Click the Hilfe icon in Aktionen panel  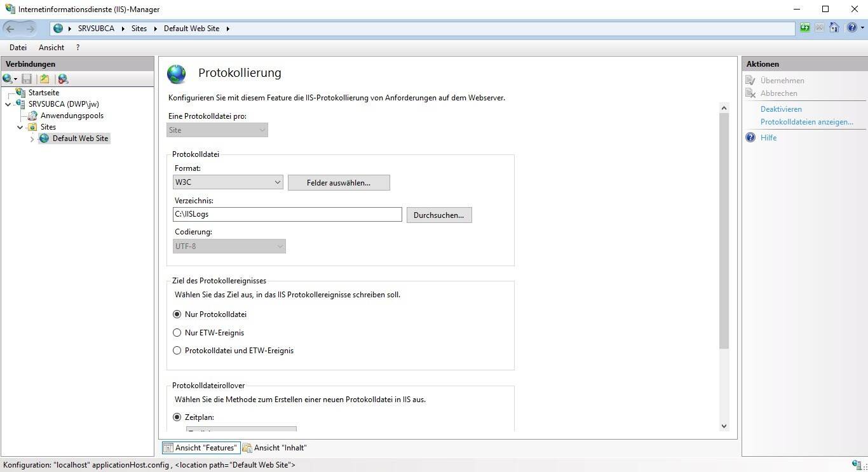(x=750, y=137)
